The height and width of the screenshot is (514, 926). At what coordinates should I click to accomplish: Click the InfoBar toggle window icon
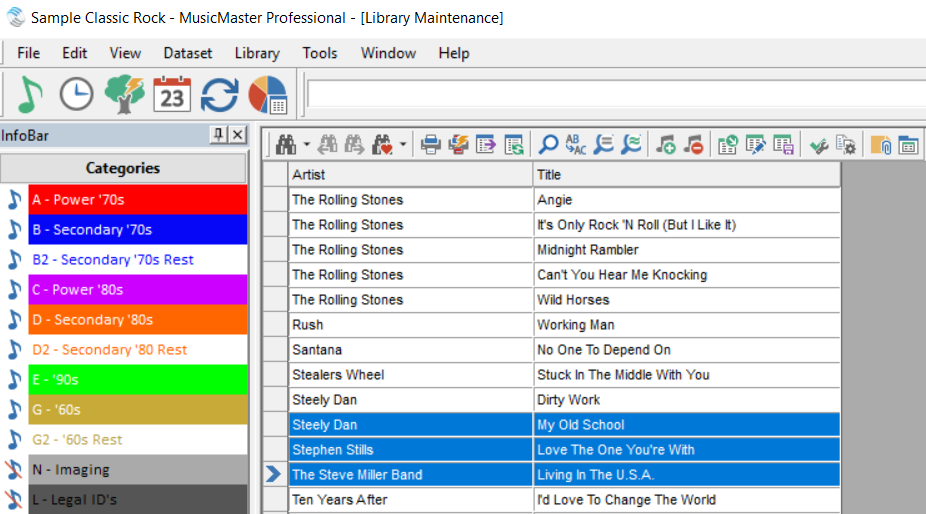coord(908,144)
